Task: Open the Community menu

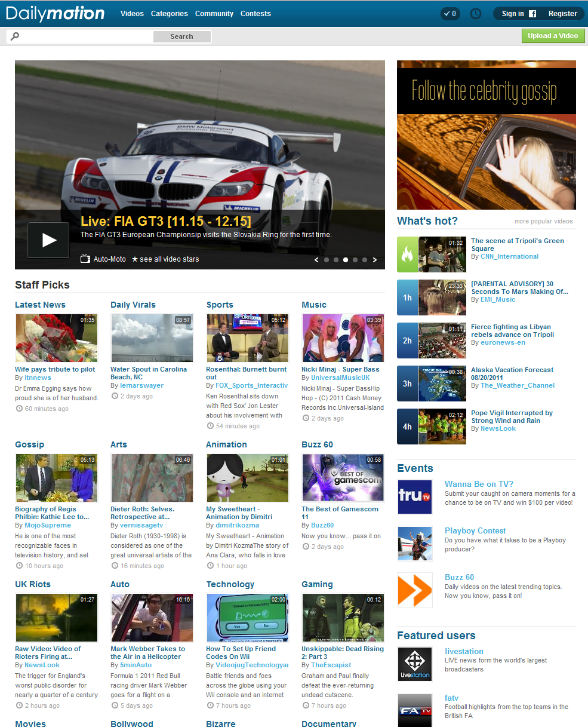Action: 214,14
